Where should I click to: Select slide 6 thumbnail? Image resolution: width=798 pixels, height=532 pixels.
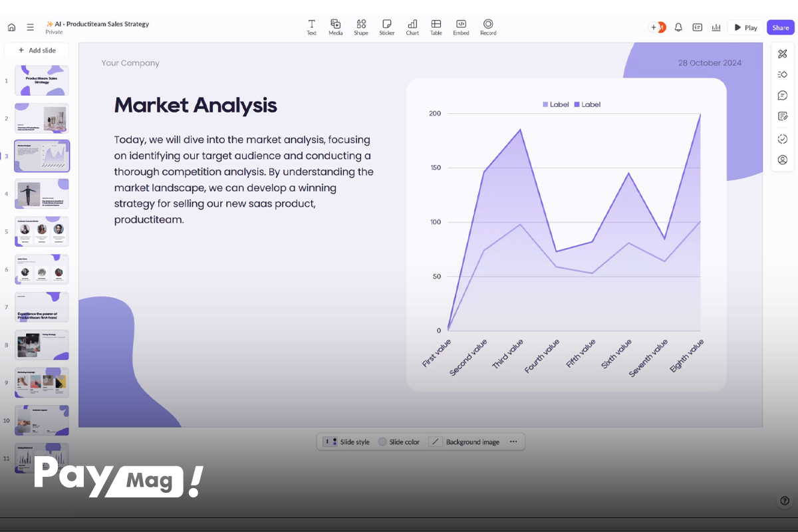[42, 269]
